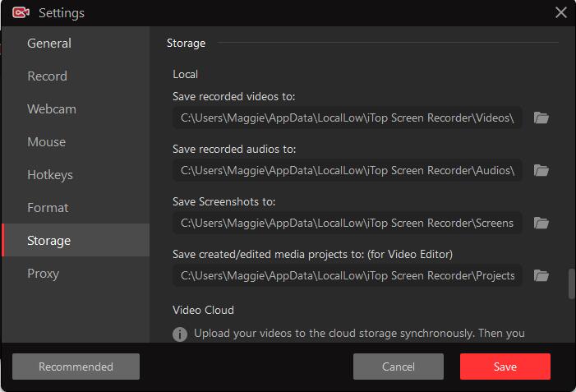Click the Video Cloud info icon
Screen dimensions: 576x392
point(180,334)
